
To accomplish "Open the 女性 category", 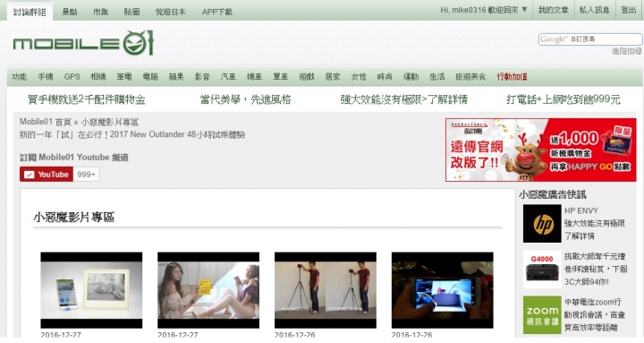I will point(359,76).
